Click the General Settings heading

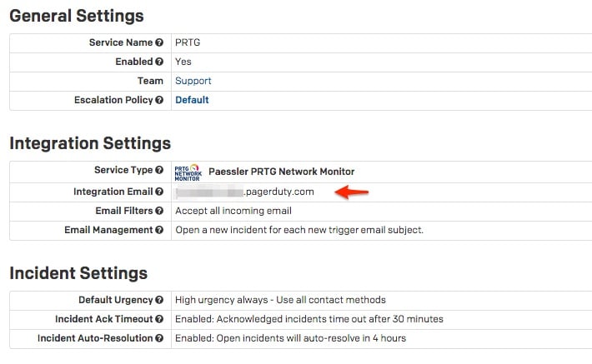77,16
